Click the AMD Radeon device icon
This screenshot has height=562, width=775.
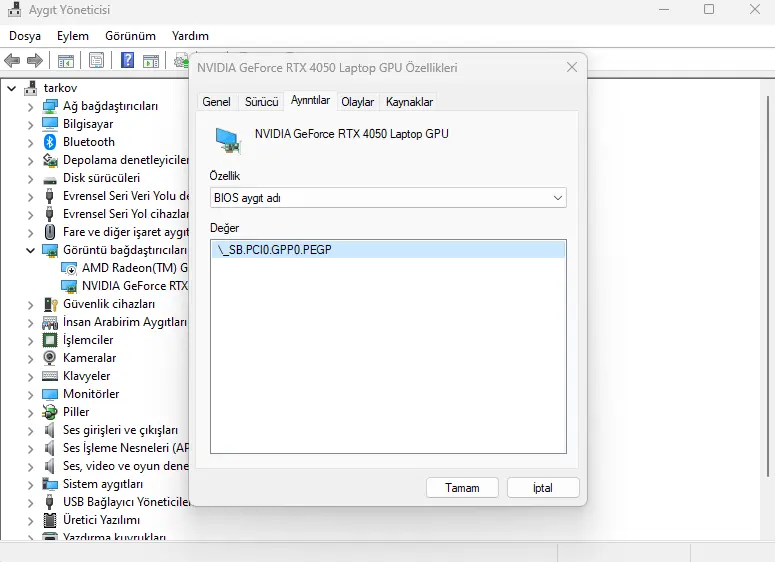69,268
